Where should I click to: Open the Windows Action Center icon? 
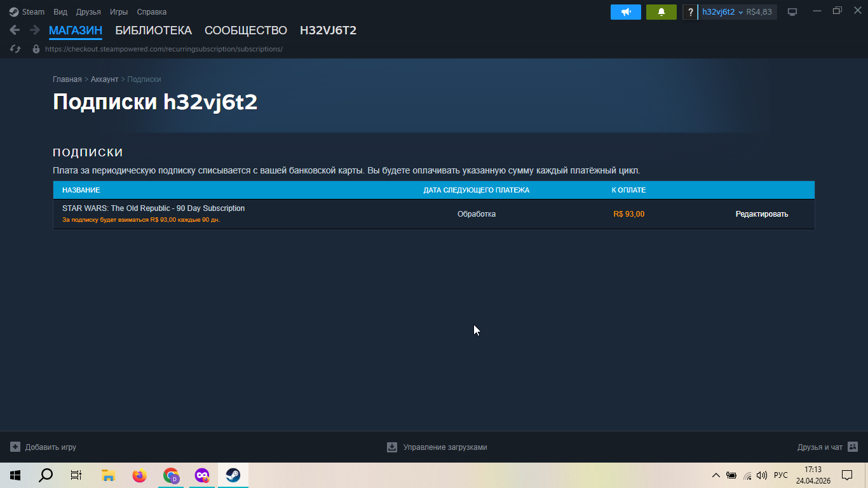point(847,475)
